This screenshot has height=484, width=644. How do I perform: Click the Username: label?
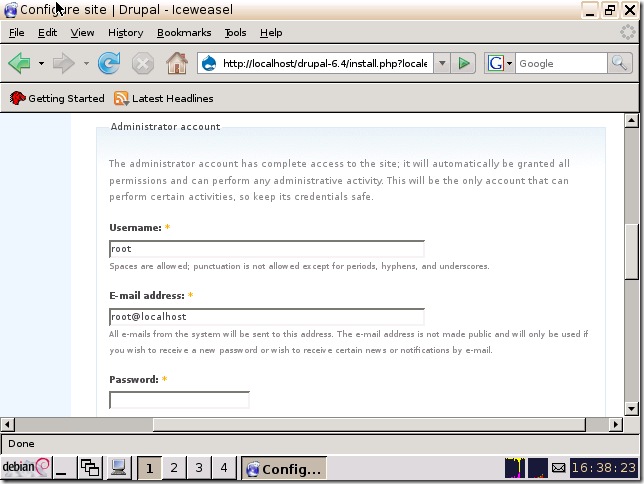pos(135,228)
